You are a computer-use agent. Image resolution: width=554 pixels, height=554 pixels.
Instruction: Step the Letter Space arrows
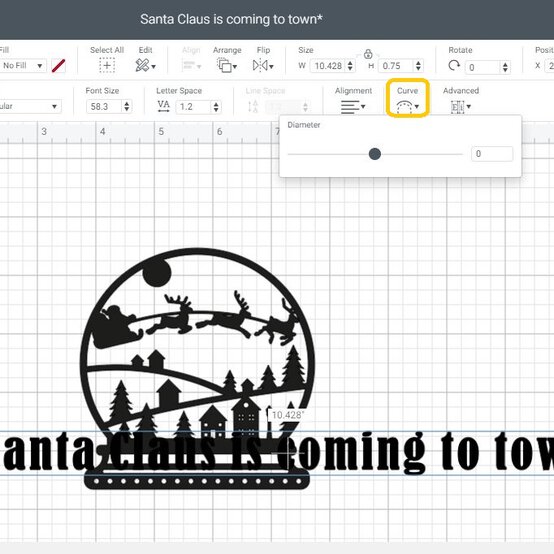(x=216, y=107)
